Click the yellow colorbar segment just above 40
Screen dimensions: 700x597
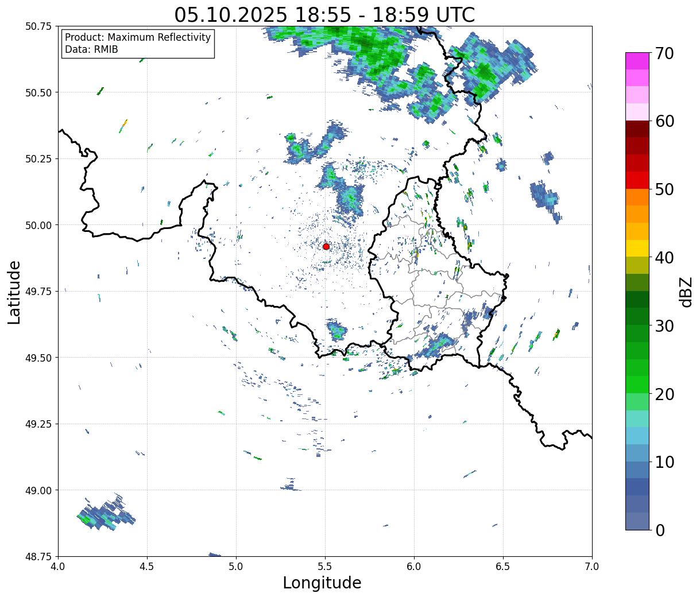click(x=637, y=249)
